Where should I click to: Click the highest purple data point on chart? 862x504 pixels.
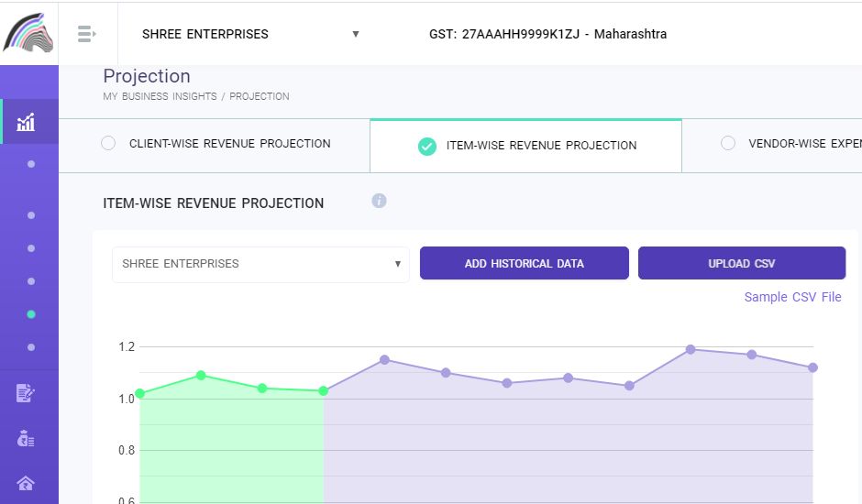pyautogui.click(x=690, y=349)
